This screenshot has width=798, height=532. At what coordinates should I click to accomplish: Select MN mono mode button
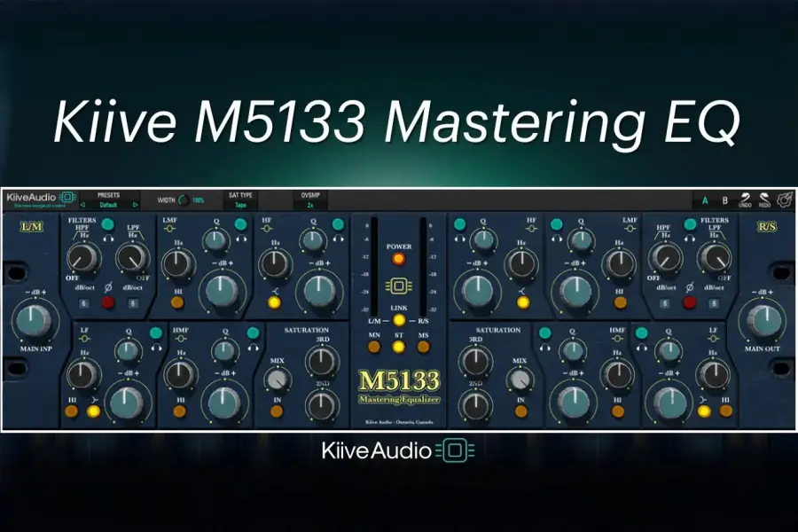tap(374, 348)
